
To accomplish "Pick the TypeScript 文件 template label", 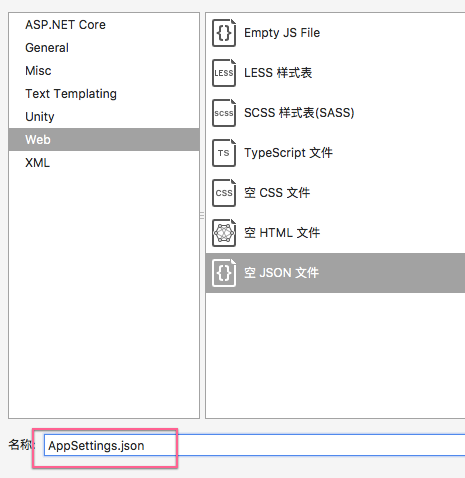I will click(288, 153).
